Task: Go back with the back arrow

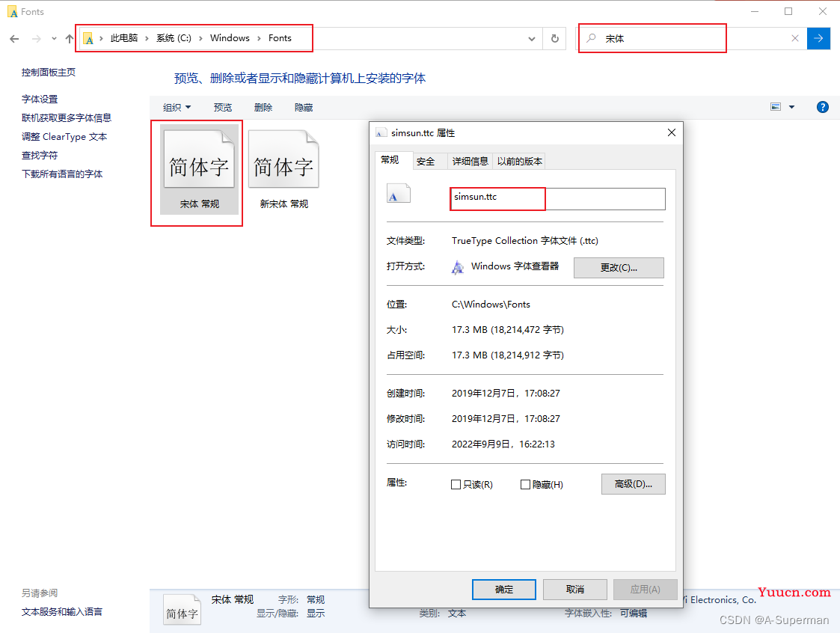Action: tap(14, 39)
